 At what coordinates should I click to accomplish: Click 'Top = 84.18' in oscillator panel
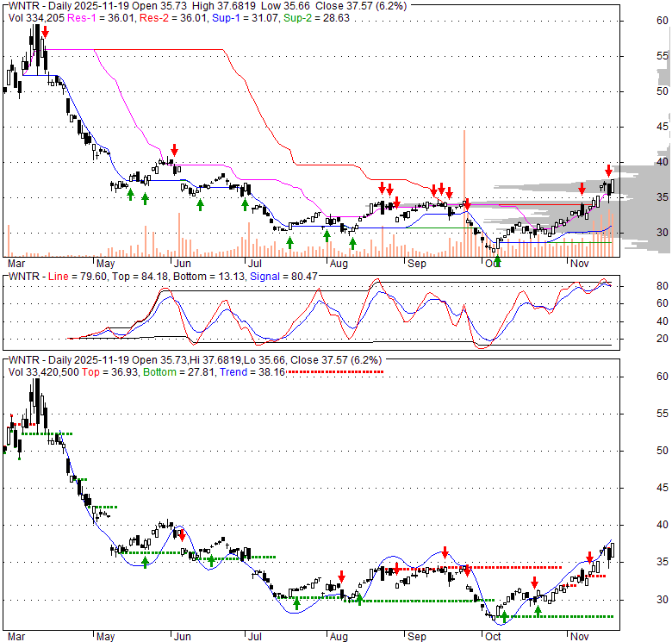point(140,277)
